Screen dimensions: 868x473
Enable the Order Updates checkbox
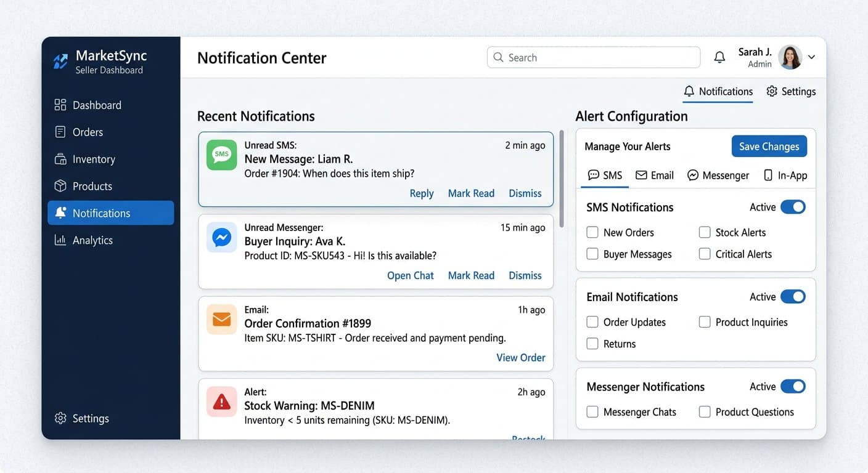pos(592,322)
